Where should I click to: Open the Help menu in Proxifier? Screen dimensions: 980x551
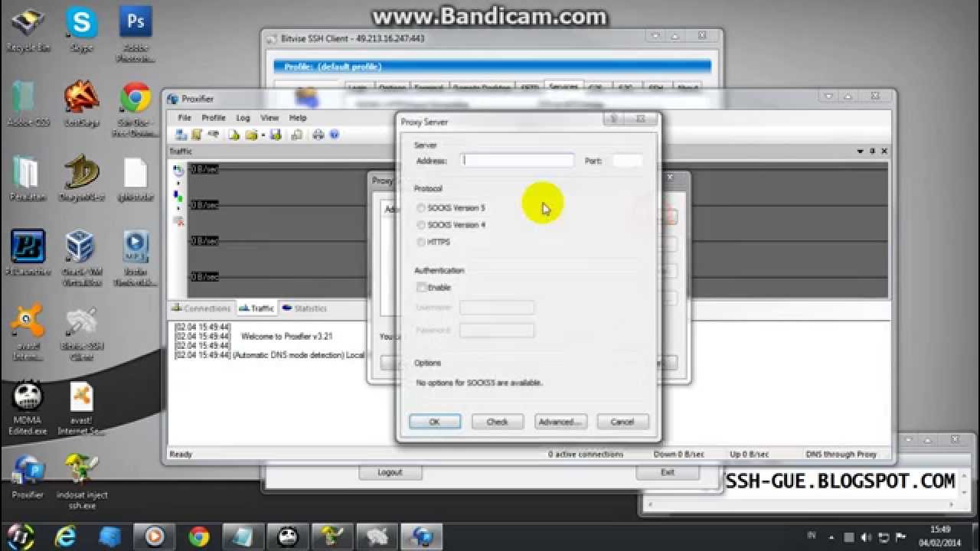pos(298,118)
